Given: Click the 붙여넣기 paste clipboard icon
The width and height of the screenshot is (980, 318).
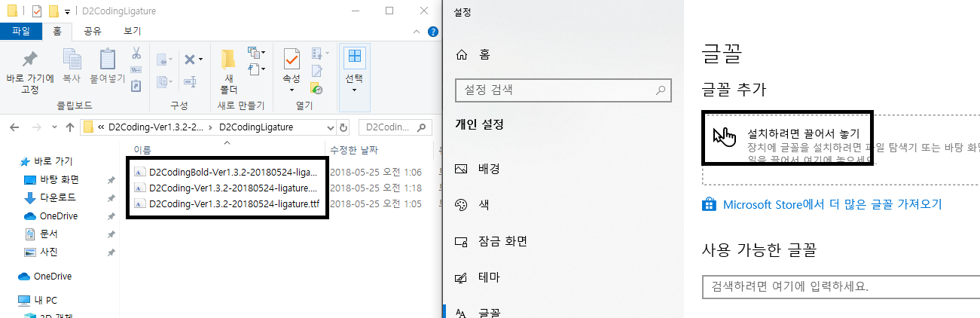Looking at the screenshot, I should coord(108,59).
